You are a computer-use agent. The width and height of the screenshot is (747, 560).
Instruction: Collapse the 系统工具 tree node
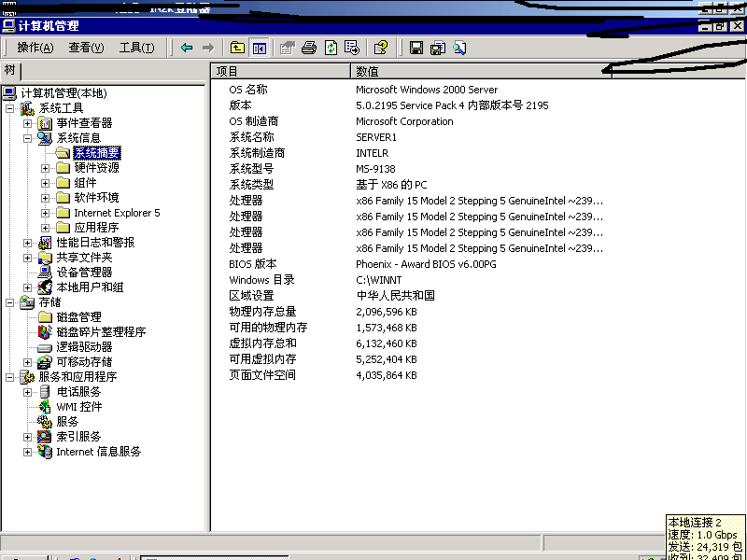coord(9,108)
